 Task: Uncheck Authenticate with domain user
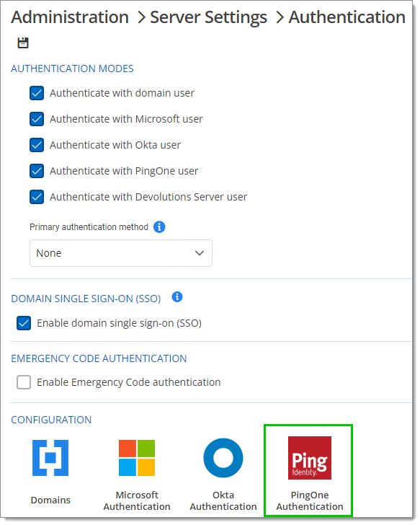(37, 93)
